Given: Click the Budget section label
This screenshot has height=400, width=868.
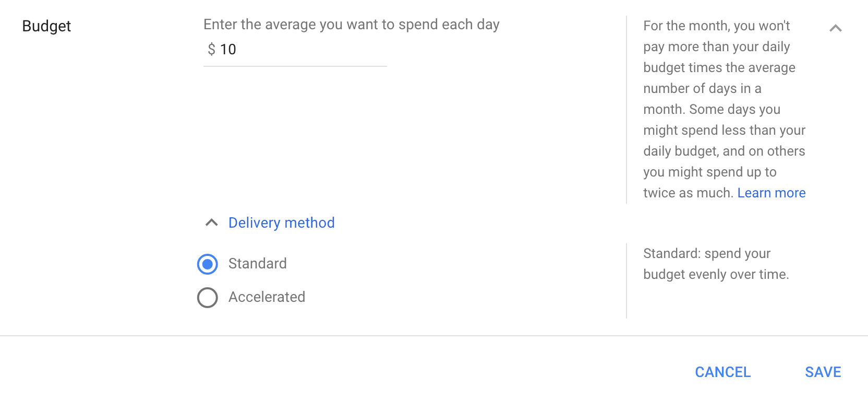Looking at the screenshot, I should coord(46,26).
